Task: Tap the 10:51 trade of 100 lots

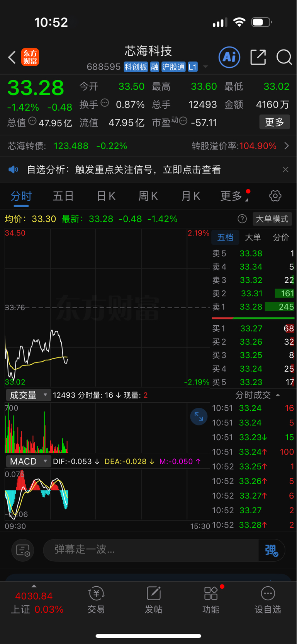Action: click(x=253, y=452)
